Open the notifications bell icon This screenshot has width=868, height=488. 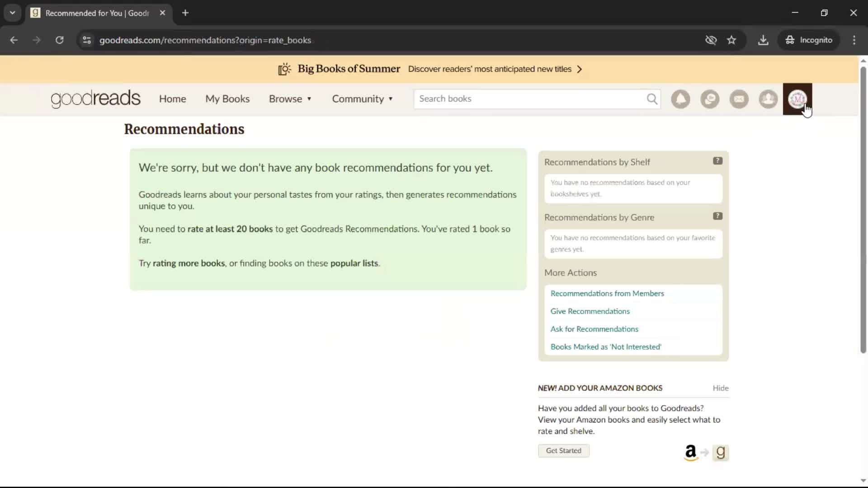tap(680, 99)
